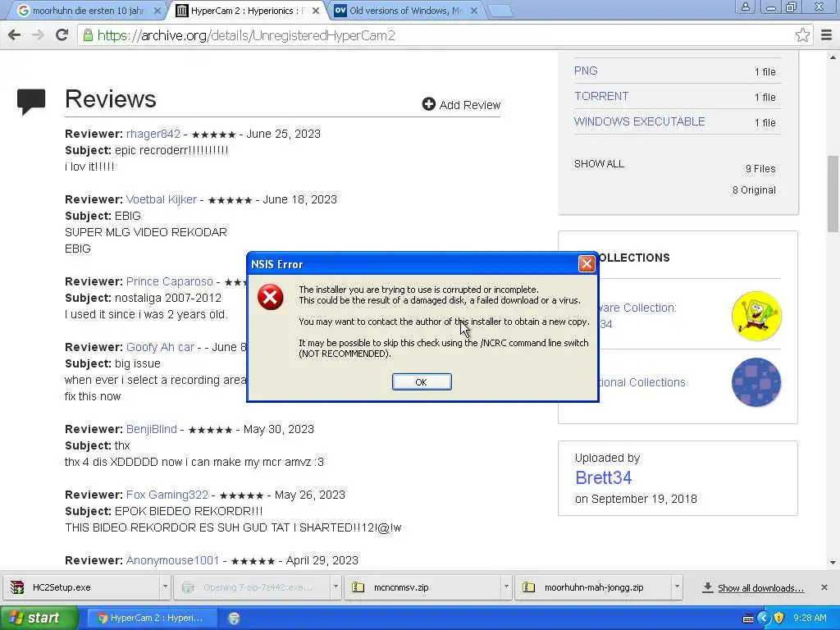Click the keyboard tray icon
840x630 pixels.
click(748, 619)
